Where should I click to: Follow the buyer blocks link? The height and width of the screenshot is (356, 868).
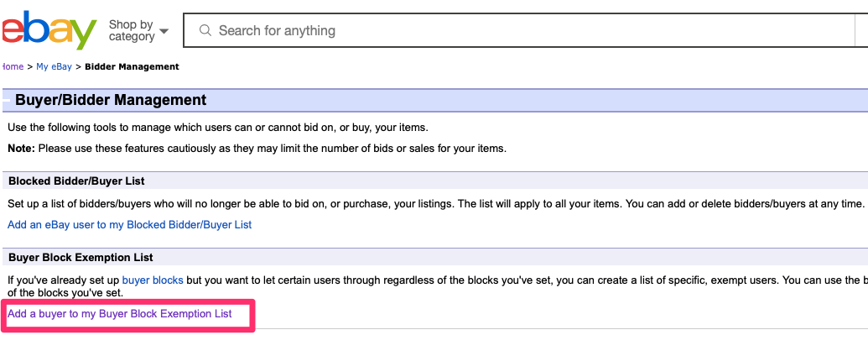click(153, 280)
